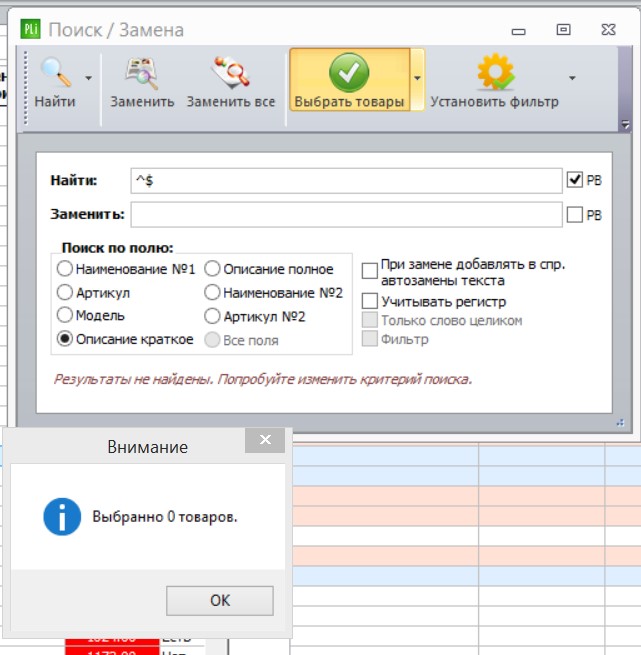Minimize the Поиск / Замена window
641x655 pixels.
(x=519, y=31)
